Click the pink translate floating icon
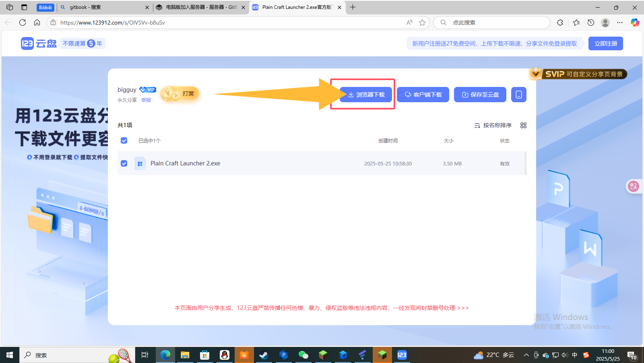The height and width of the screenshot is (363, 644). click(634, 186)
